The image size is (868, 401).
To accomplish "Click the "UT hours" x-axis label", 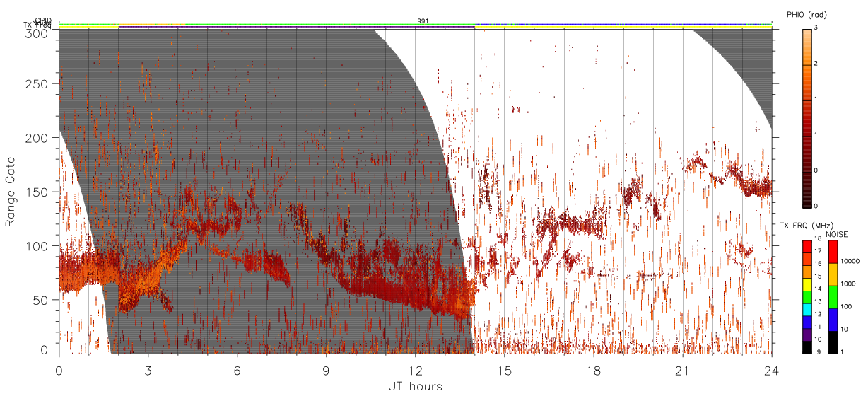I will pyautogui.click(x=415, y=386).
